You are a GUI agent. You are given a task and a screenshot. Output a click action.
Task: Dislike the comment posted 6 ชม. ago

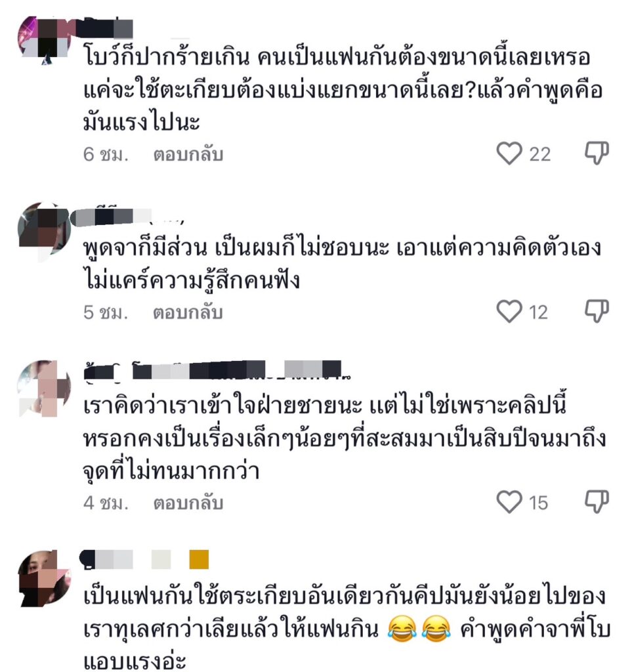point(597,152)
